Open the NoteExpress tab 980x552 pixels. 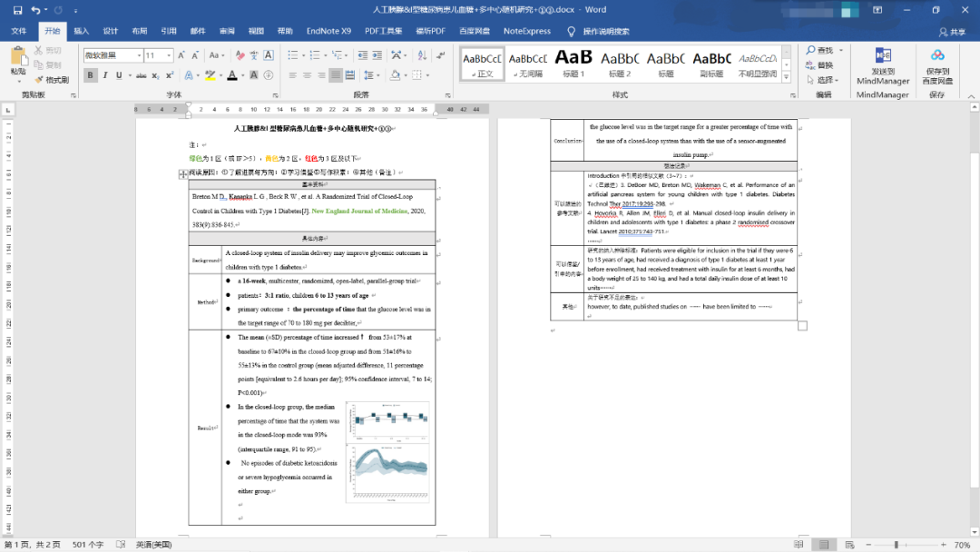pos(527,31)
